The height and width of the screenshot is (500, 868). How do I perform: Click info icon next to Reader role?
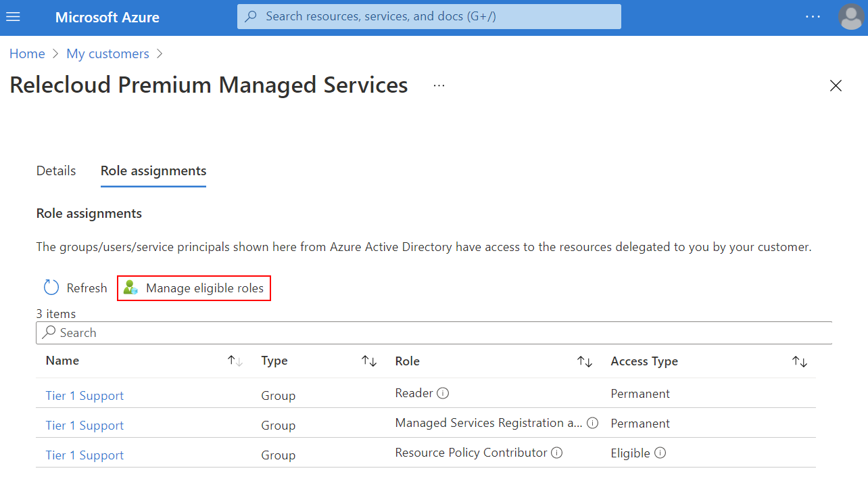click(443, 393)
